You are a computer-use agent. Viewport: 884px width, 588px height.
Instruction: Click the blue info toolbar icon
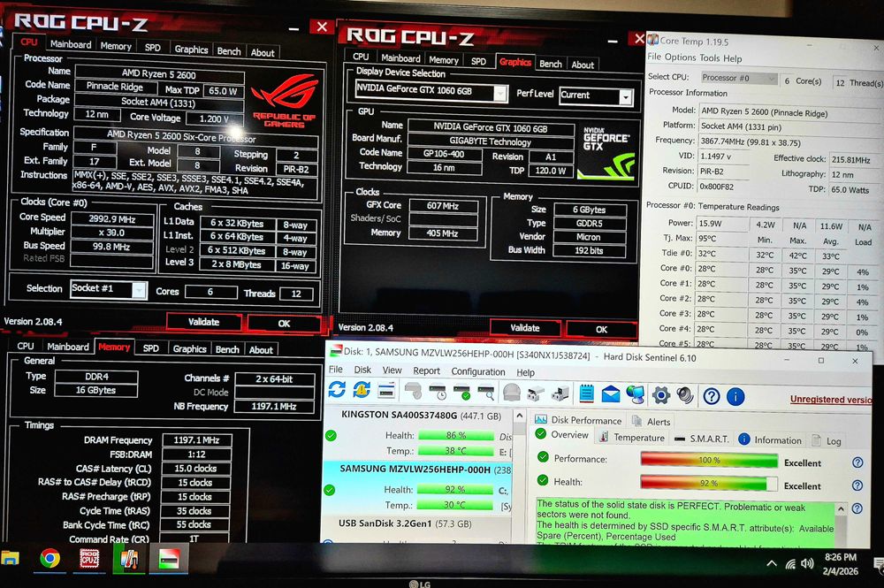(735, 397)
